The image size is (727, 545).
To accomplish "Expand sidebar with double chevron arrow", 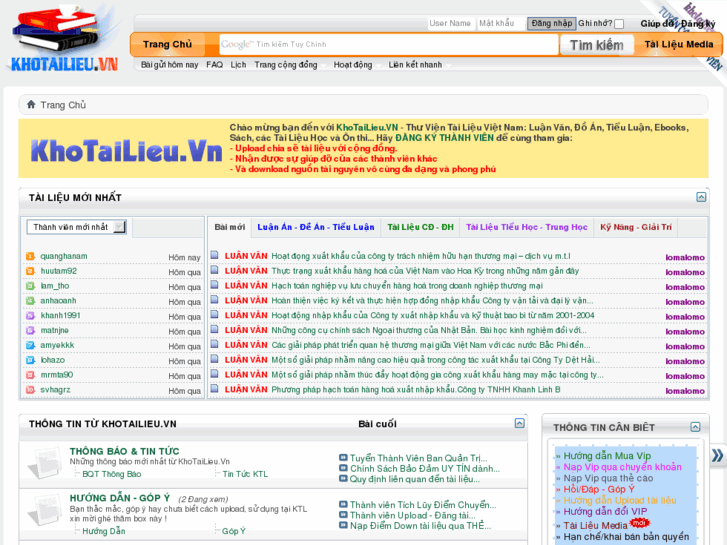I will pos(717,455).
